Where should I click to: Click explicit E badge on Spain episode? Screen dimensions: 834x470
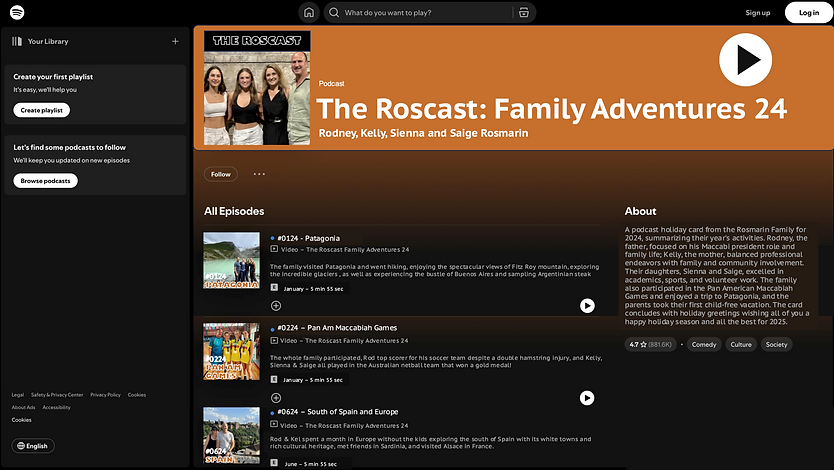[274, 463]
